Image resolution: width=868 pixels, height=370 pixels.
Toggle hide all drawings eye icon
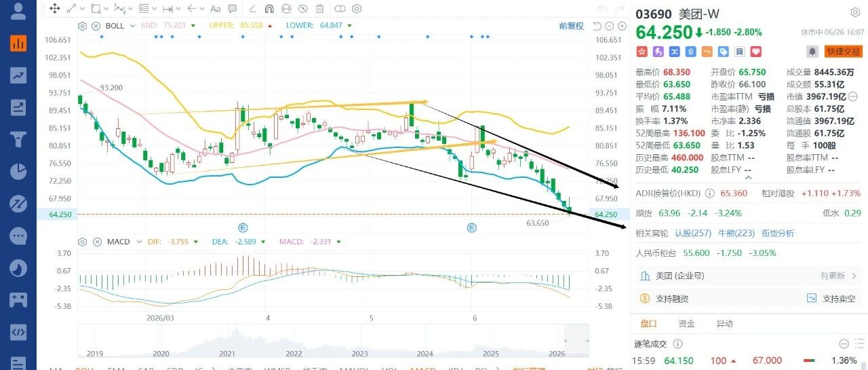click(303, 9)
